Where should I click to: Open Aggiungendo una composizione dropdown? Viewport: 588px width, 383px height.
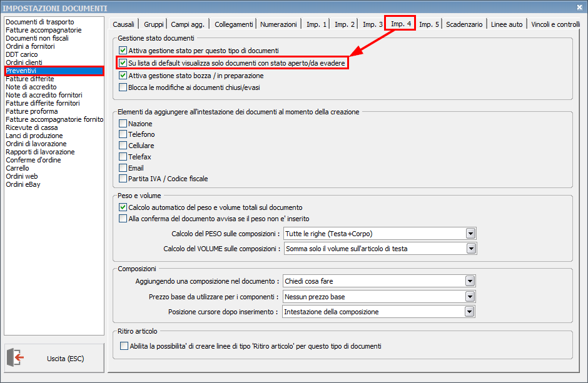point(470,281)
